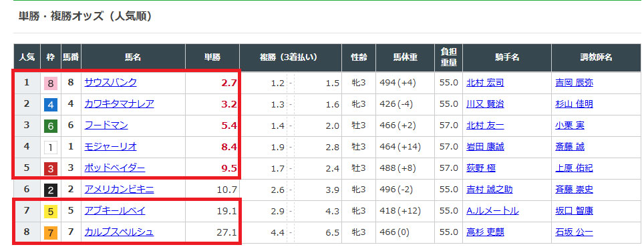This screenshot has width=644, height=251.
Task: Click blue frame number 4 badge
Action: (x=51, y=105)
